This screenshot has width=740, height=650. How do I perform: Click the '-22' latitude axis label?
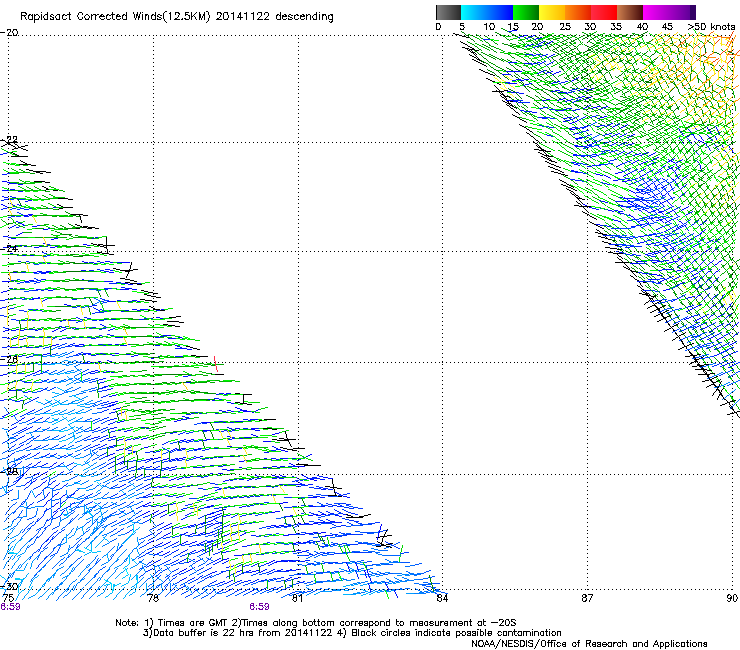click(x=9, y=139)
